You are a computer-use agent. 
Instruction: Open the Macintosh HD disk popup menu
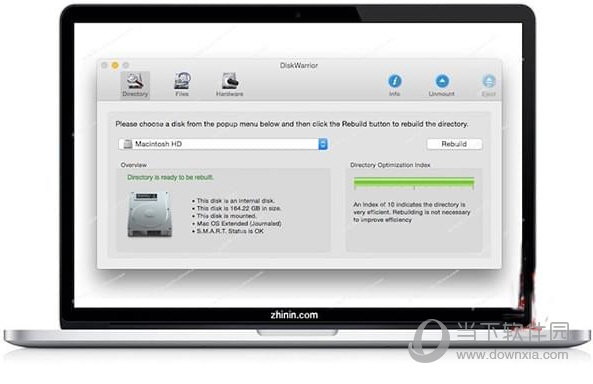pos(223,144)
